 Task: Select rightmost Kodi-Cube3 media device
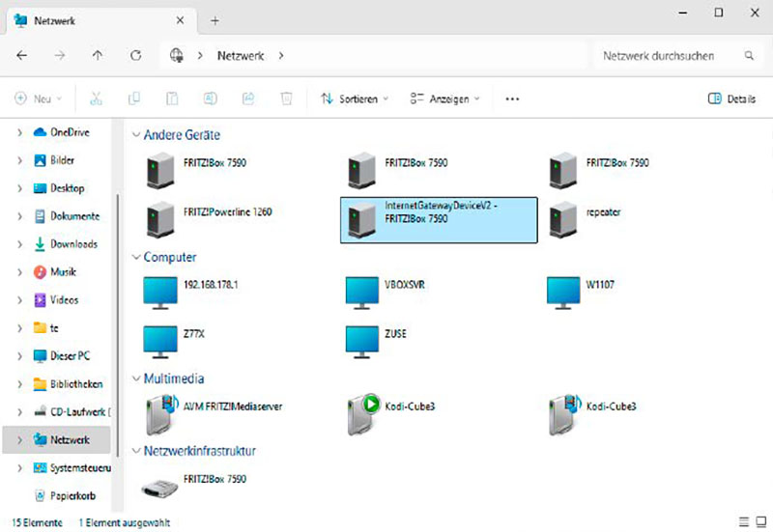click(x=592, y=415)
